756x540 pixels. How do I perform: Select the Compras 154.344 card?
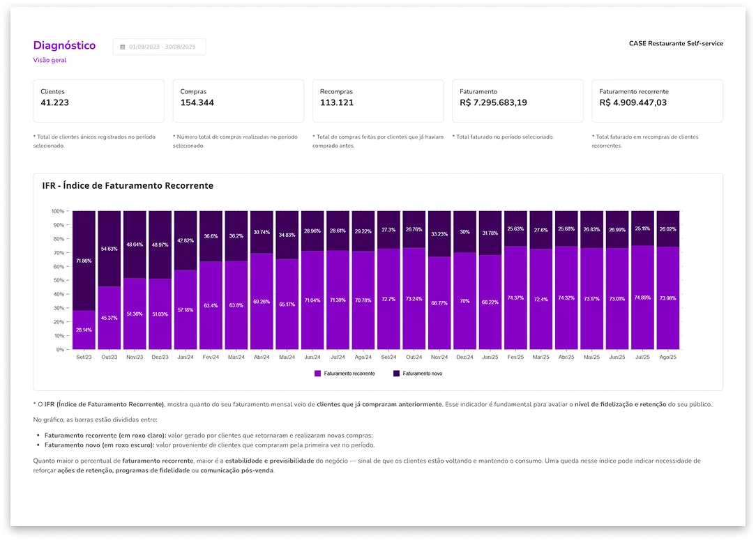[x=238, y=101]
